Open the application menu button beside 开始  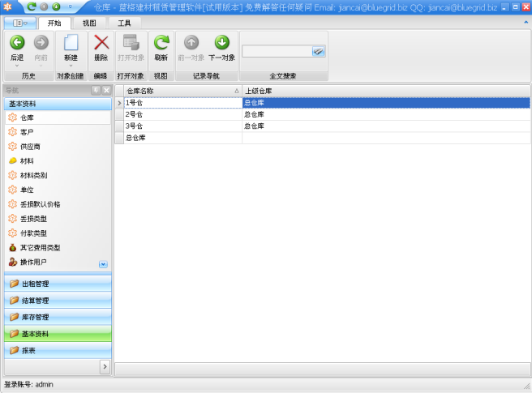click(20, 23)
